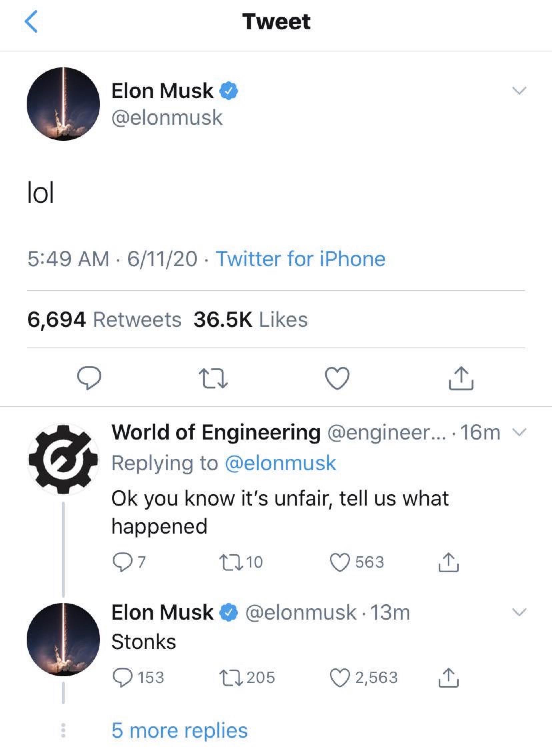Retweet the main lol tweet

pyautogui.click(x=213, y=378)
